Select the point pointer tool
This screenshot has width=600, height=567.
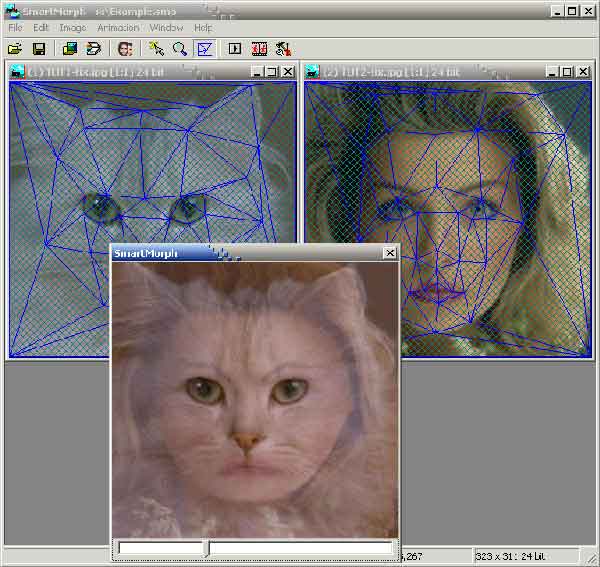click(x=156, y=49)
